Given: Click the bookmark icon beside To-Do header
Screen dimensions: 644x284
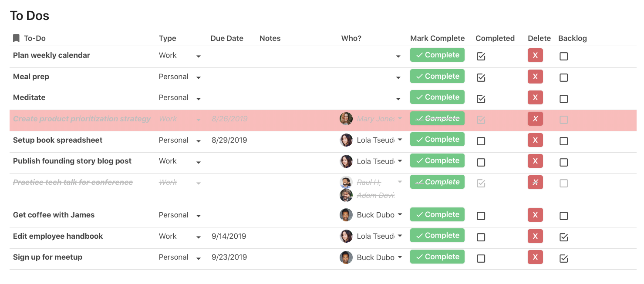Looking at the screenshot, I should point(16,38).
